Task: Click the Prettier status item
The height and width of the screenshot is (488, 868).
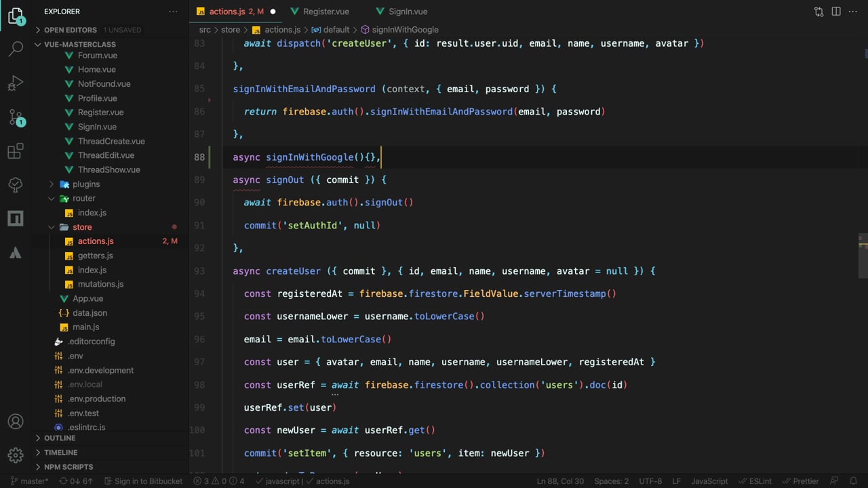Action: (800, 481)
